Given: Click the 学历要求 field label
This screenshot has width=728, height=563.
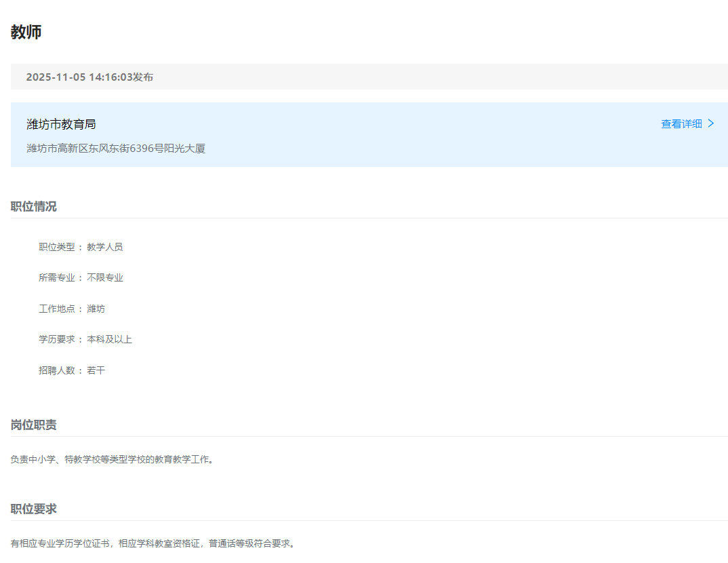Looking at the screenshot, I should [x=57, y=339].
